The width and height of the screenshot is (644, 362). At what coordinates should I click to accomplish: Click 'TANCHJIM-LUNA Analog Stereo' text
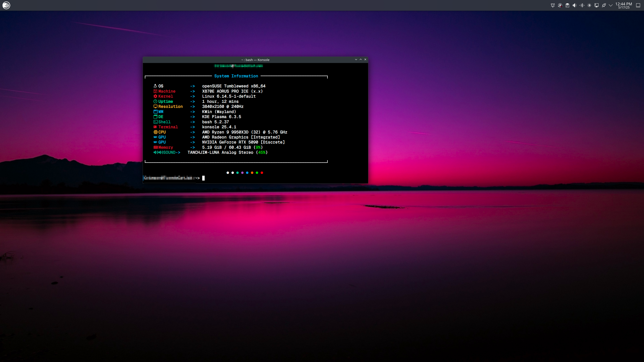(220, 152)
